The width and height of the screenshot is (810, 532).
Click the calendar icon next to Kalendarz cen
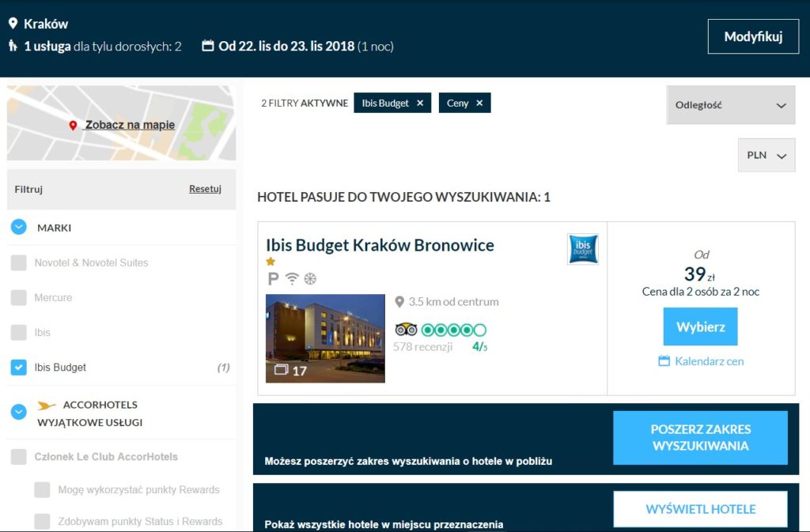[664, 360]
